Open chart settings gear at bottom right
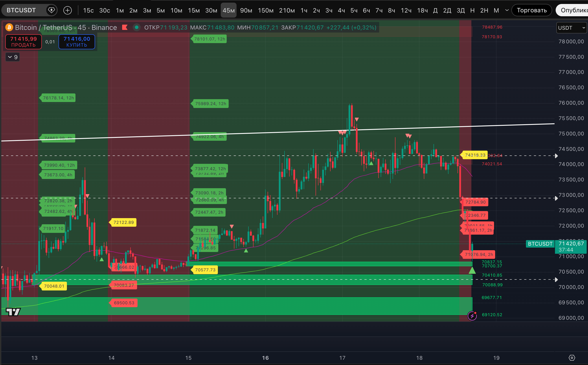The height and width of the screenshot is (365, 588). [x=572, y=358]
